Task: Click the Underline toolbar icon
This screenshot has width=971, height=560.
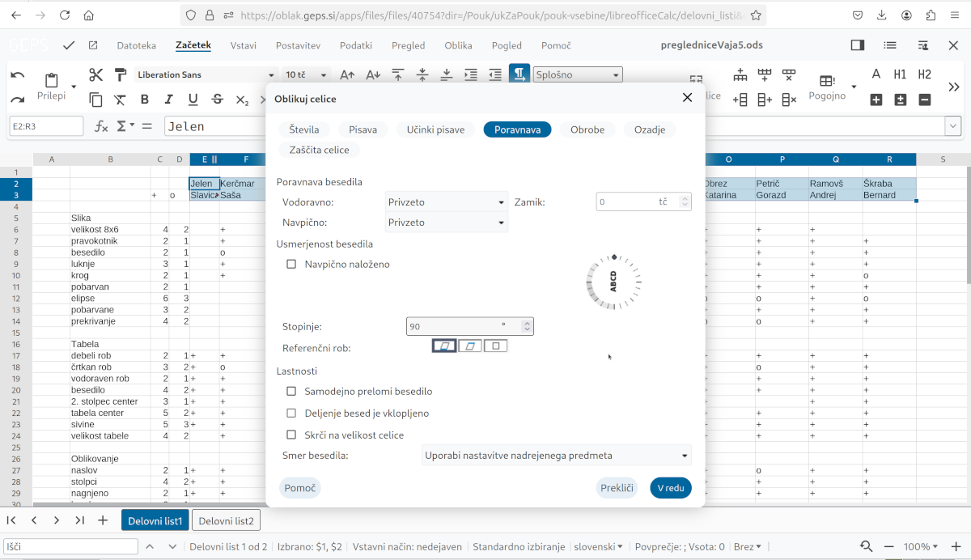Action: (193, 100)
